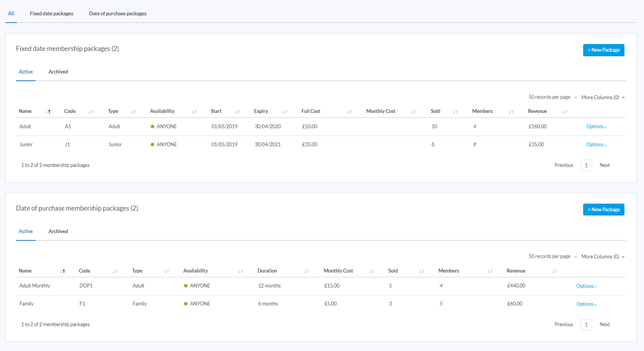Open Options dropdown for Adult package

596,127
